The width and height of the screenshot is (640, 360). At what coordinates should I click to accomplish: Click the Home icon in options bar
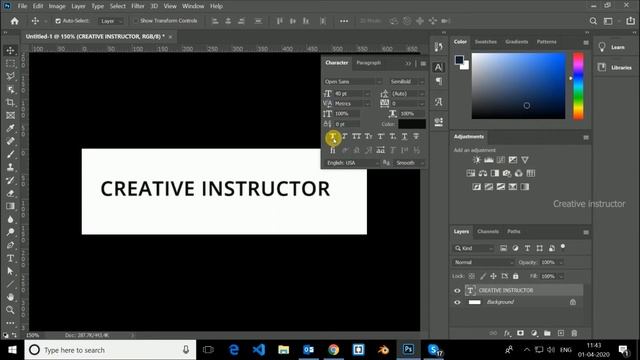click(15, 21)
